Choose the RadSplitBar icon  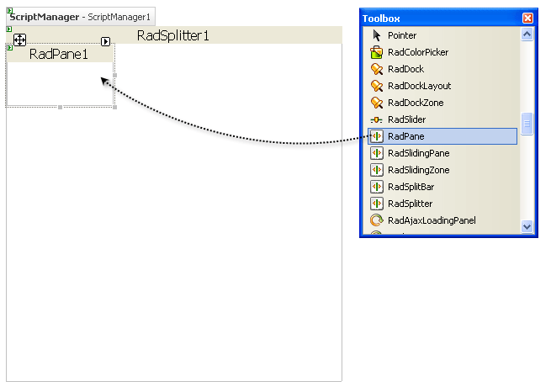click(x=378, y=187)
